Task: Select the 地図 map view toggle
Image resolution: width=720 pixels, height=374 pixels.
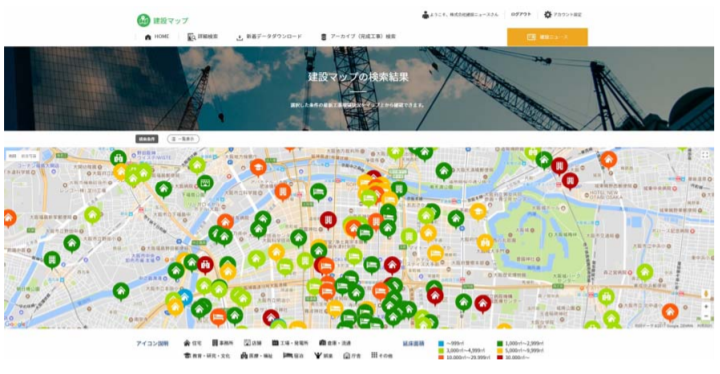Action: click(x=13, y=156)
